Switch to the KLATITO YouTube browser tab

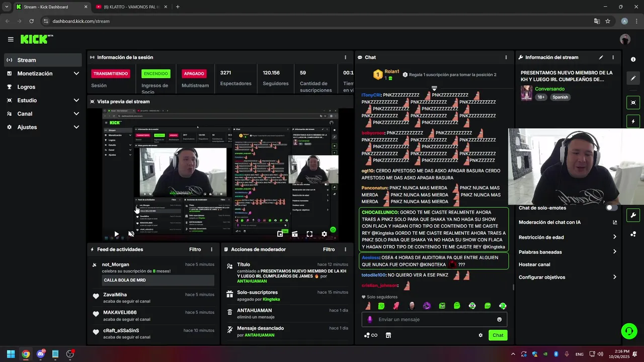tap(132, 7)
